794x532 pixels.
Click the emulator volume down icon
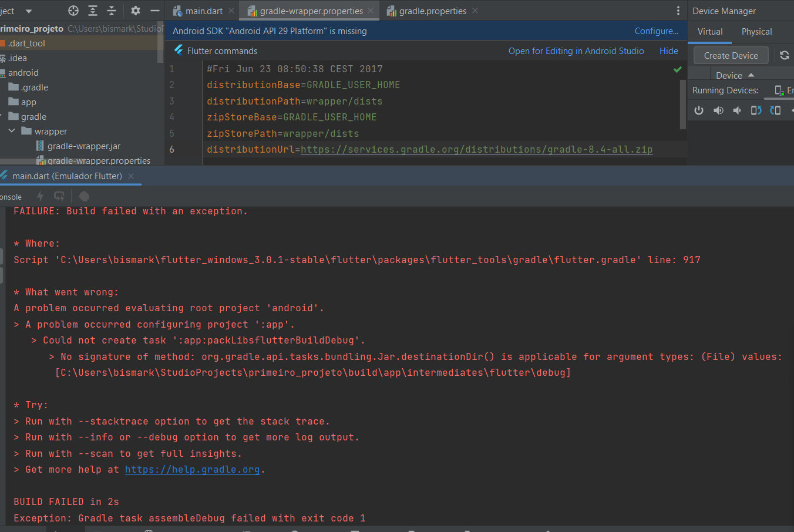pyautogui.click(x=737, y=110)
